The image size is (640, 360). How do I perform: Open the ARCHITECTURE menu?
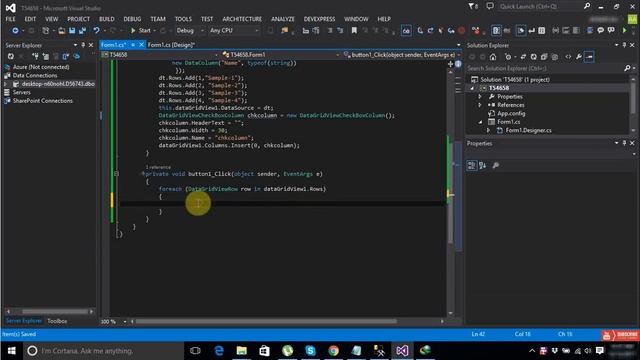tap(242, 19)
